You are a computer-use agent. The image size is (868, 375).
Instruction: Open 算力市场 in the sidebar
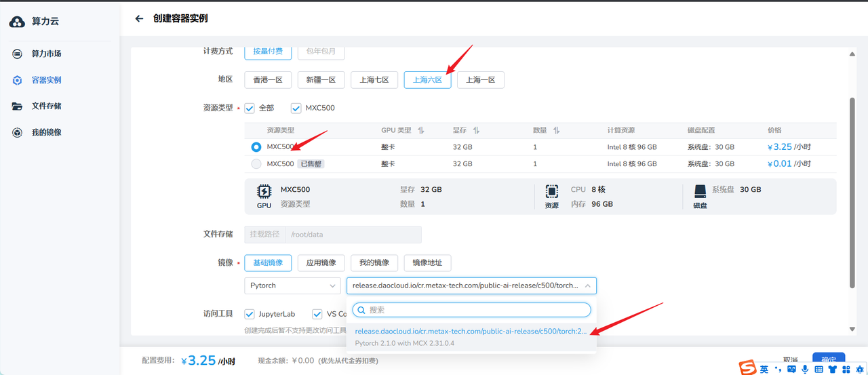(x=46, y=54)
